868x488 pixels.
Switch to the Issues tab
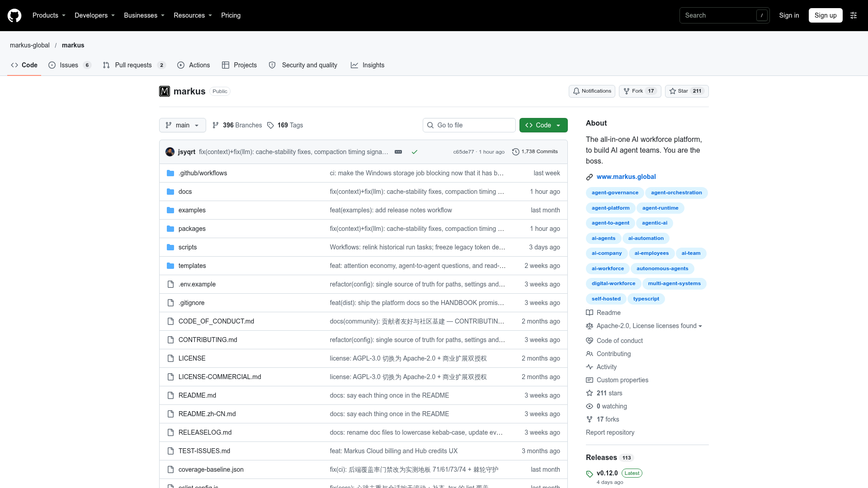click(70, 65)
